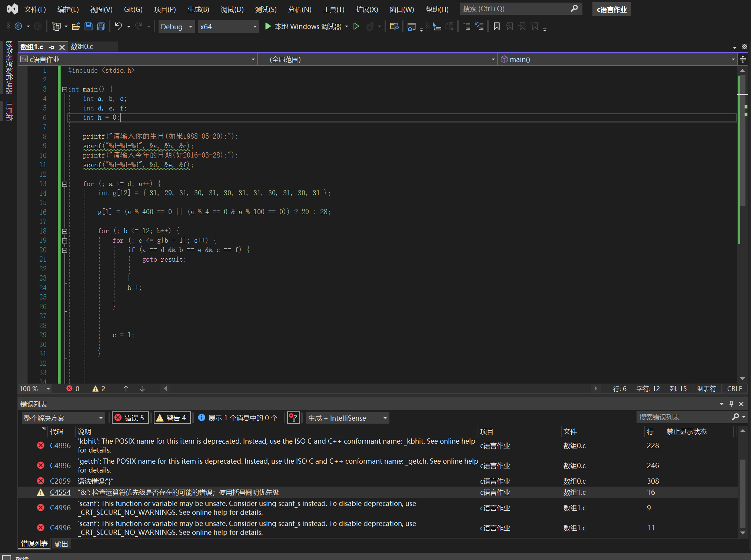Toggle the 错误 5 filter button
This screenshot has width=751, height=560.
130,418
